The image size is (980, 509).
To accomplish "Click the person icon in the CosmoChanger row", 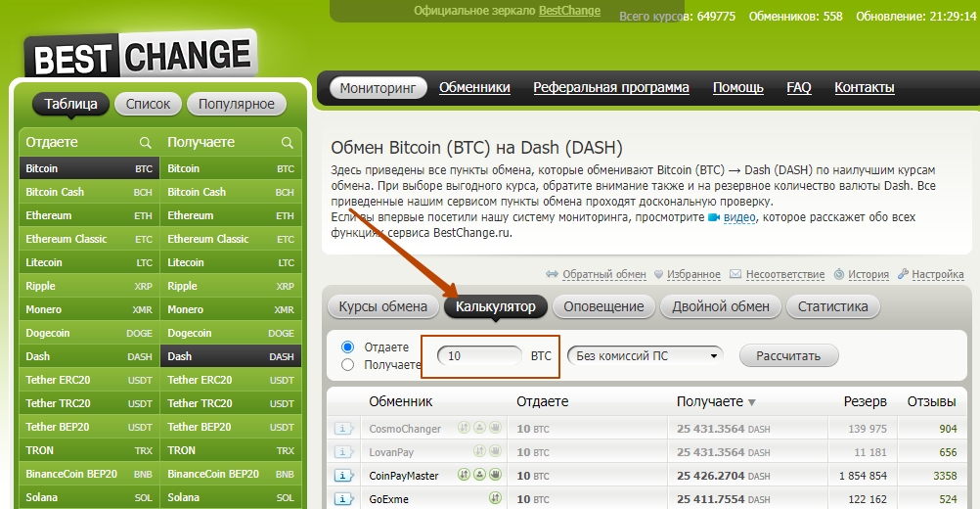I will click(x=479, y=428).
